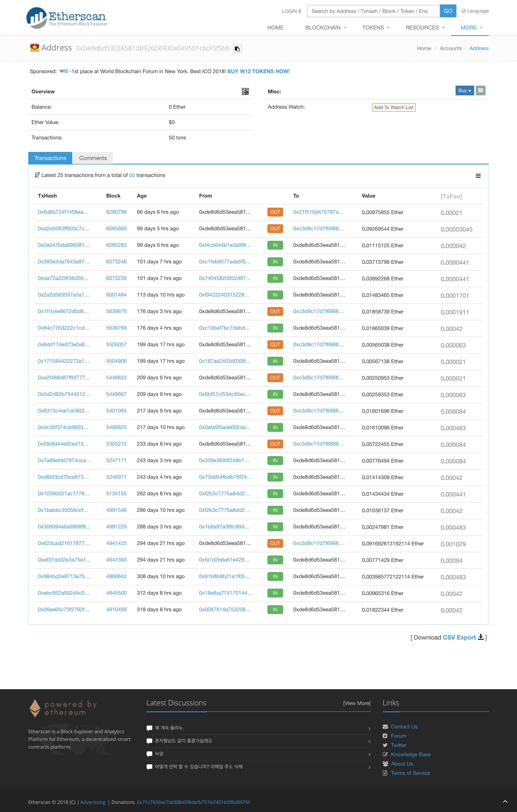Click the grey list icon next to Buy
Viewport: 517px width, 812px height.
pyautogui.click(x=480, y=90)
